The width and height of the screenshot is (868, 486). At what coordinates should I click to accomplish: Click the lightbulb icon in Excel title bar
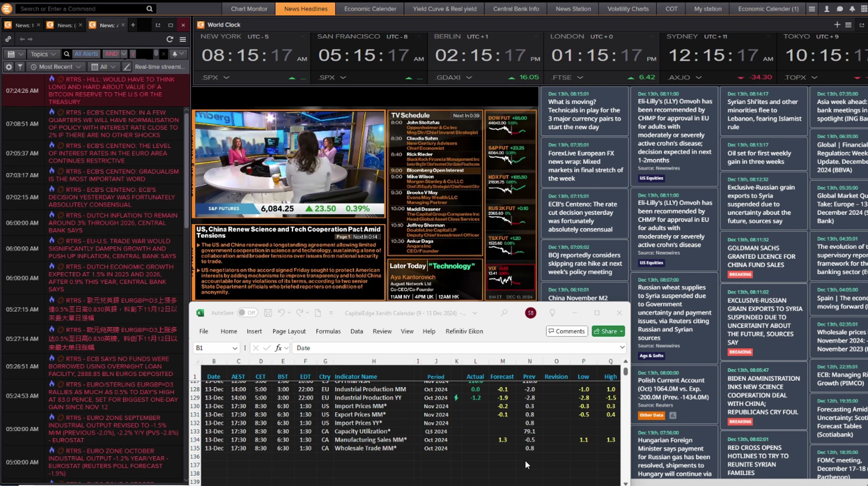(552, 313)
